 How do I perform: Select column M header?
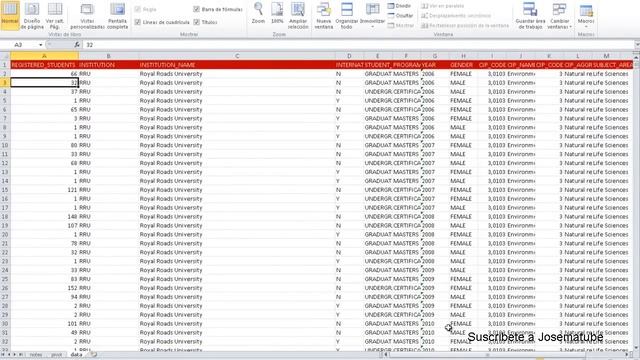[606, 56]
